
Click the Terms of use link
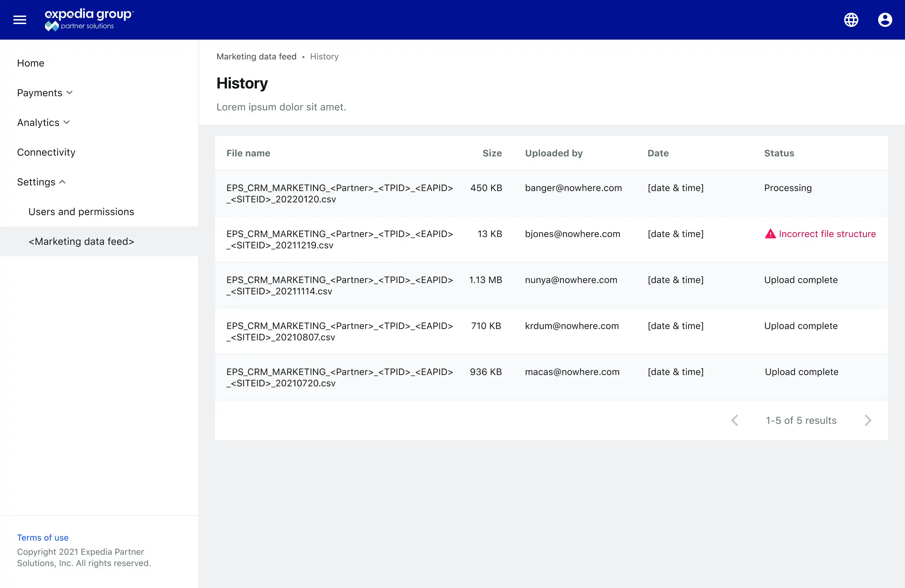tap(43, 537)
